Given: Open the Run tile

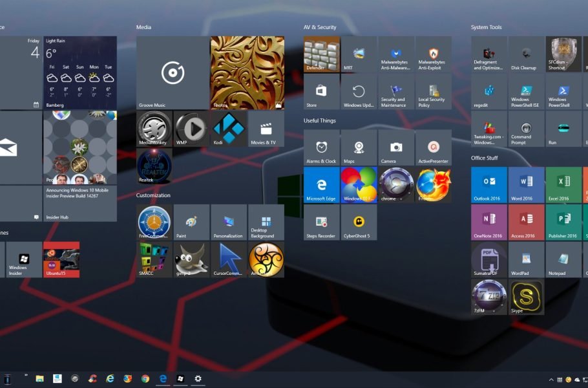Looking at the screenshot, I should click(x=563, y=129).
